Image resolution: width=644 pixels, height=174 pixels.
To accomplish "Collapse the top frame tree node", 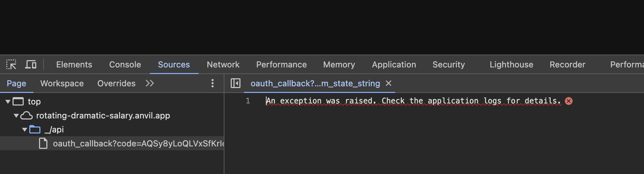I will pos(8,102).
